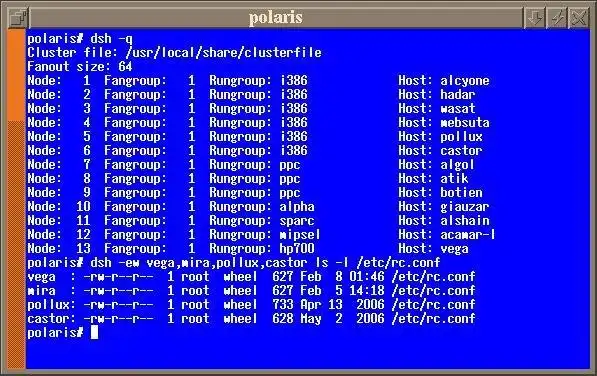
Task: Click Rungroup 'i386' in Node 1 row
Action: (x=294, y=81)
